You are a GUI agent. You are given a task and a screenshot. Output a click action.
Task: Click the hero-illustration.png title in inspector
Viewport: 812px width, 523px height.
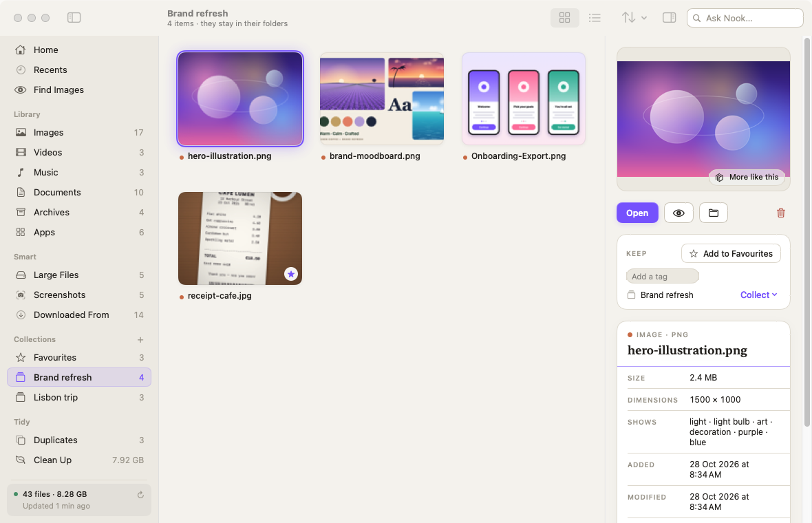687,350
